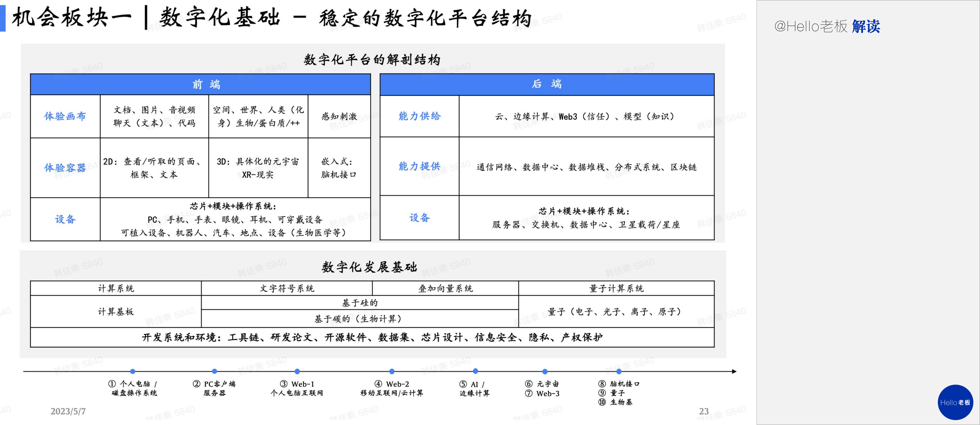The image size is (980, 425).
Task: Click the back-end 设备 row label
Action: click(420, 217)
